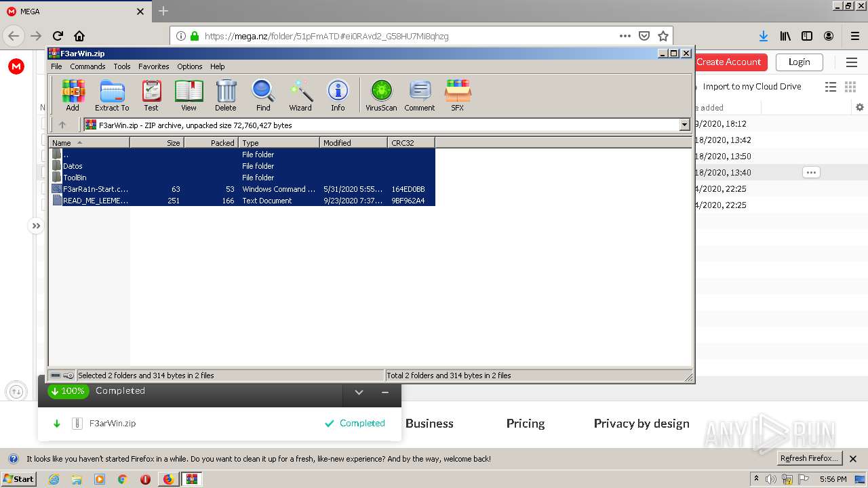The width and height of the screenshot is (868, 488).
Task: Show archive Info
Action: click(338, 95)
